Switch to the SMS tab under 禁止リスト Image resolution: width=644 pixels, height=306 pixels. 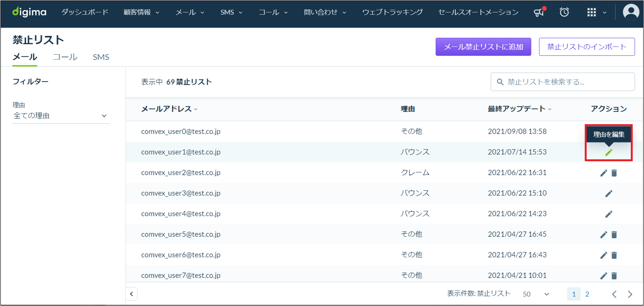101,57
